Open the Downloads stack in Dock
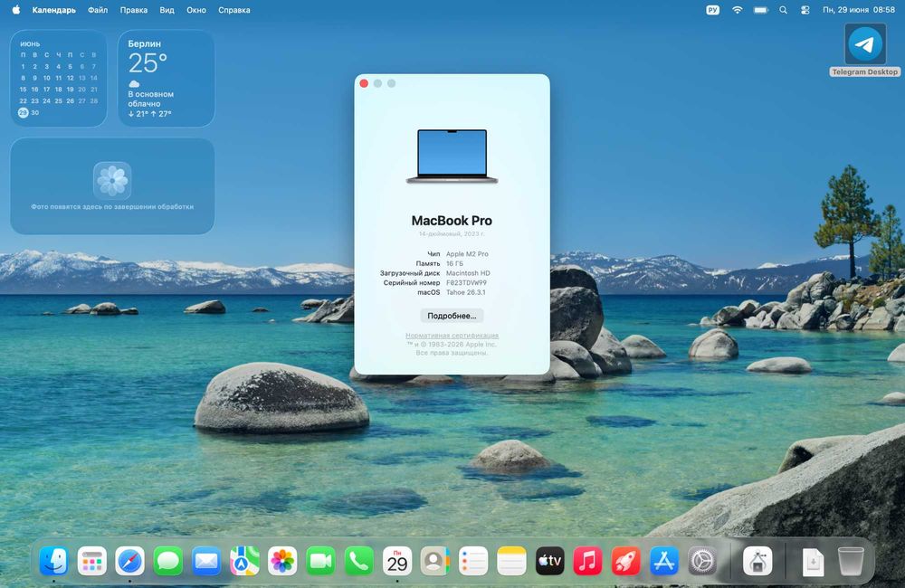The height and width of the screenshot is (588, 905). pos(813,561)
